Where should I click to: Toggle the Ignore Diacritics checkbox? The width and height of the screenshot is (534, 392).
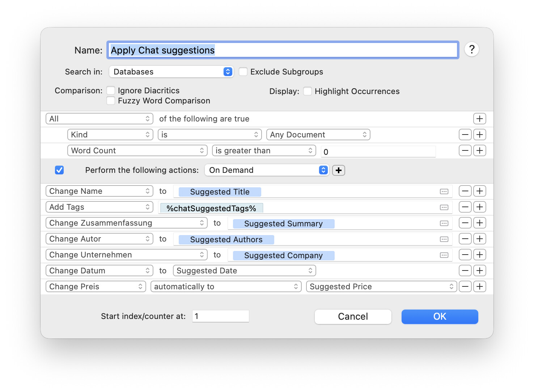[111, 91]
